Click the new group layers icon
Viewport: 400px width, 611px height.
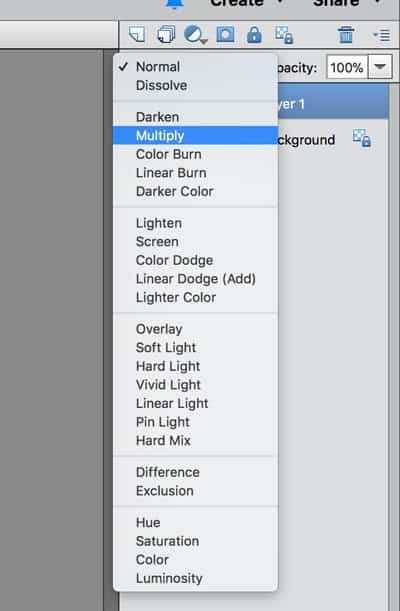(x=166, y=34)
